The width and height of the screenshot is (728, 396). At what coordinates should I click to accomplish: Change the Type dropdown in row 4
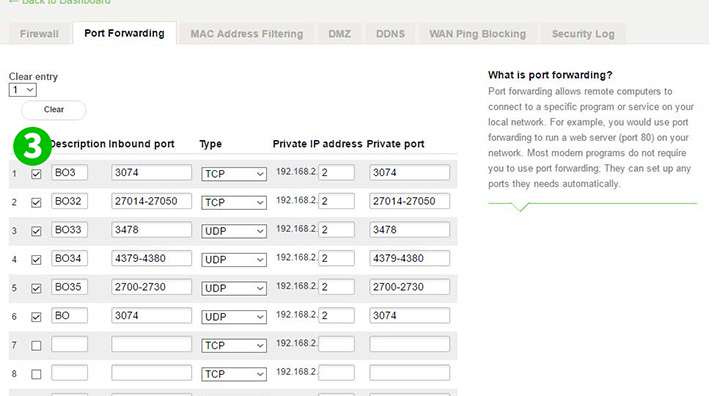click(x=234, y=260)
